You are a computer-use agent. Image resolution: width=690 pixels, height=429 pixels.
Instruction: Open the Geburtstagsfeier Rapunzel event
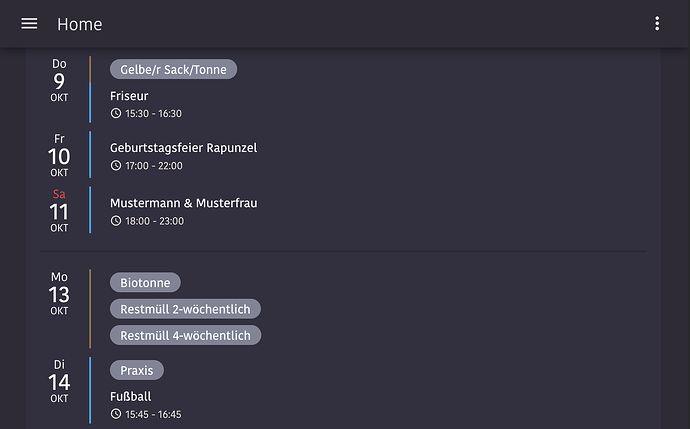point(183,148)
